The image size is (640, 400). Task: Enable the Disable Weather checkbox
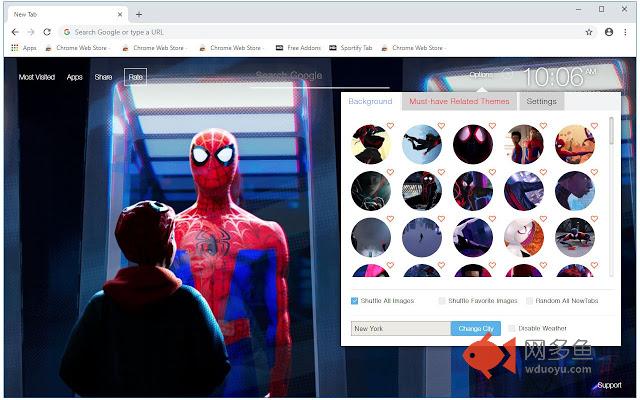[x=511, y=328]
